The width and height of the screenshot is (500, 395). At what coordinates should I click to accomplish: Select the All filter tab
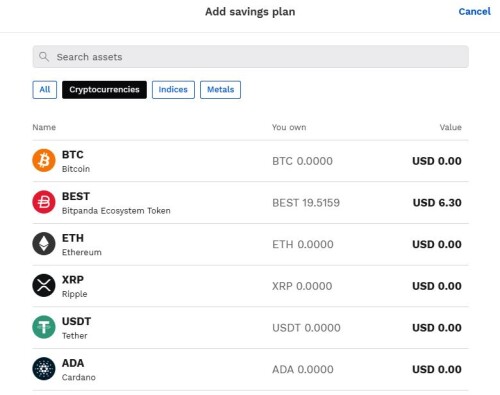click(45, 90)
